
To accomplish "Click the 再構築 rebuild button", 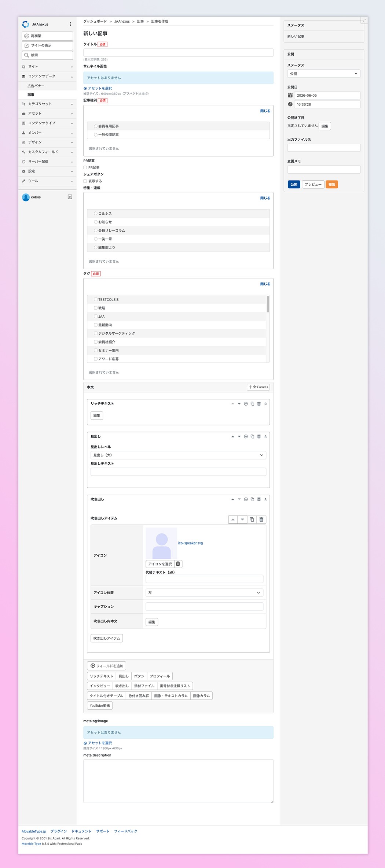I will [x=47, y=36].
